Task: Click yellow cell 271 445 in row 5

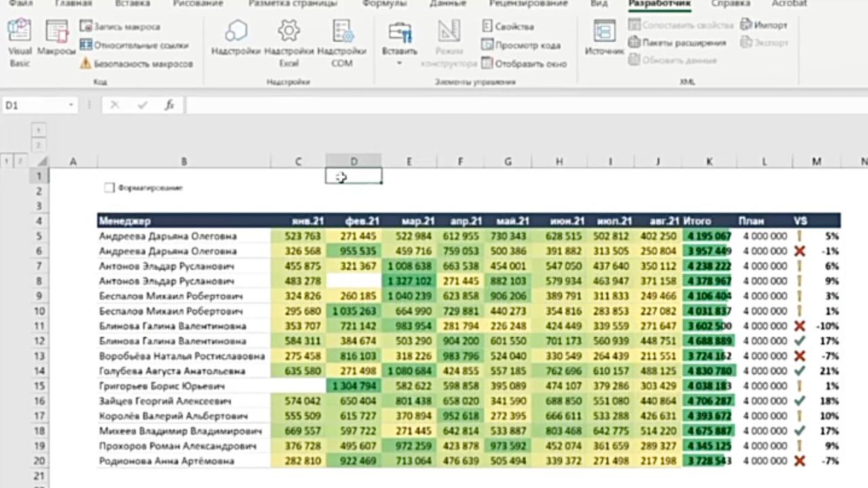Action: click(353, 236)
